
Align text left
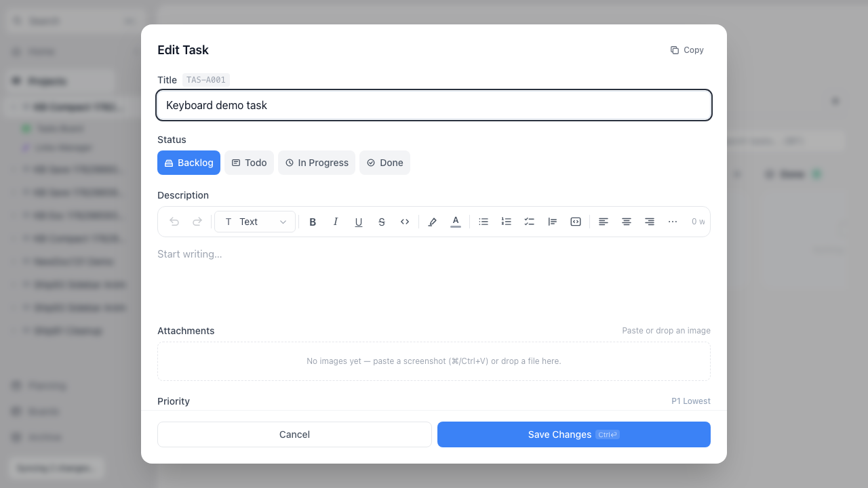click(x=604, y=222)
